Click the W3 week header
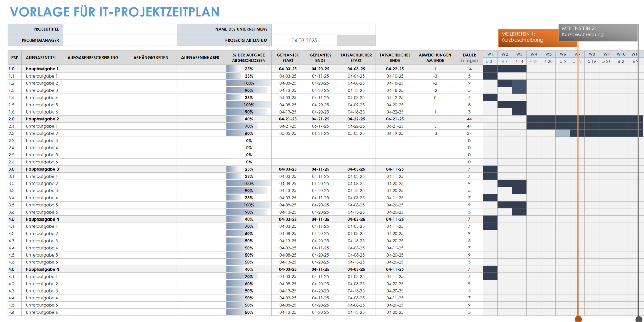Viewport: 644px width, 322px height. pyautogui.click(x=519, y=54)
